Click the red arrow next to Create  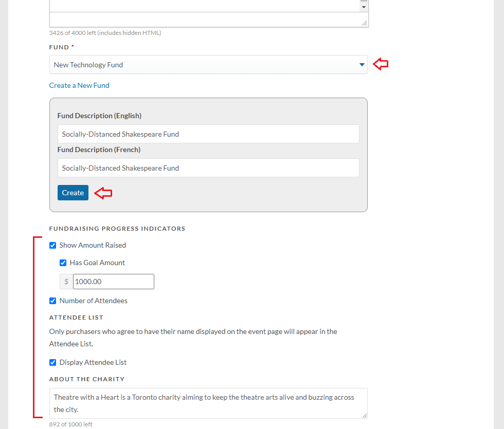pos(103,193)
